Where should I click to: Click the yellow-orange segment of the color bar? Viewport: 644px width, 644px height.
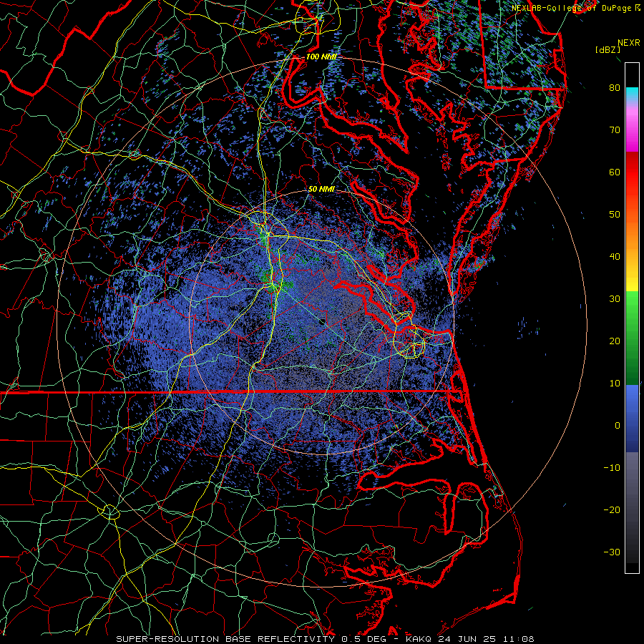632,253
